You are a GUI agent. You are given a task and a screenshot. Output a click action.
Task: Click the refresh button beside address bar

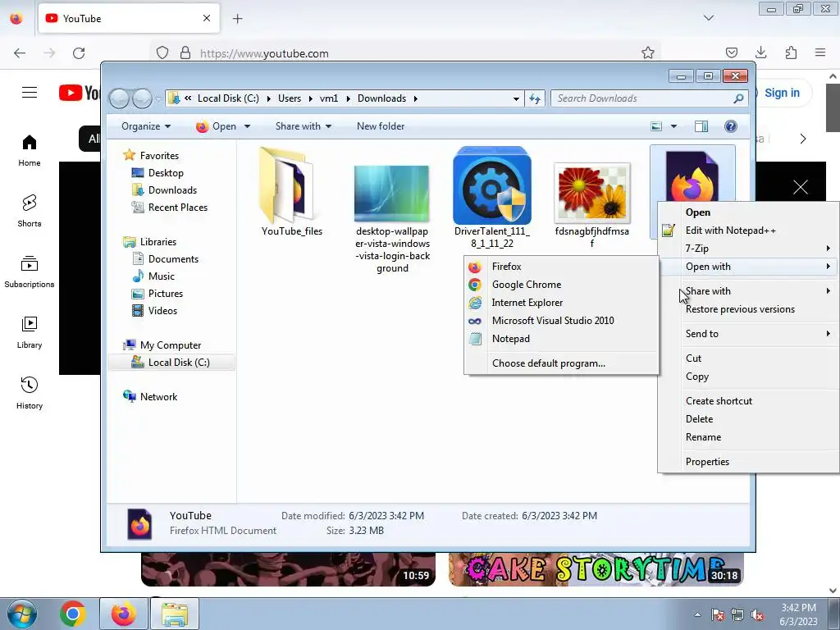(535, 98)
